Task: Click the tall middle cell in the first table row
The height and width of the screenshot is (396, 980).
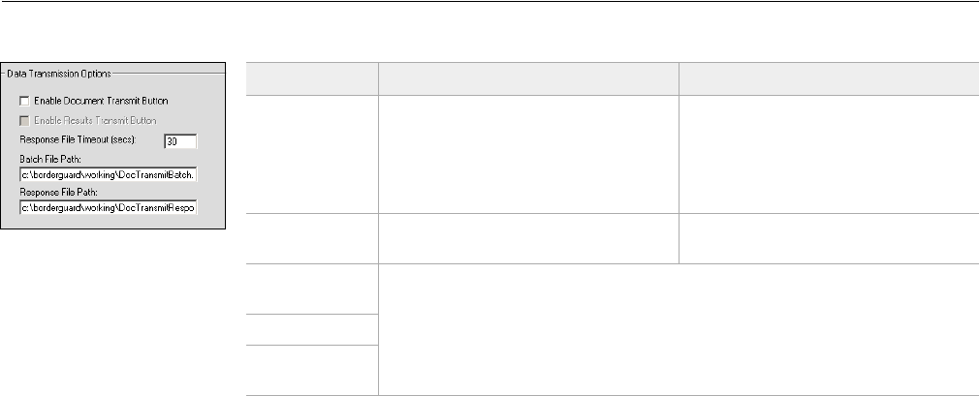Action: [527, 153]
